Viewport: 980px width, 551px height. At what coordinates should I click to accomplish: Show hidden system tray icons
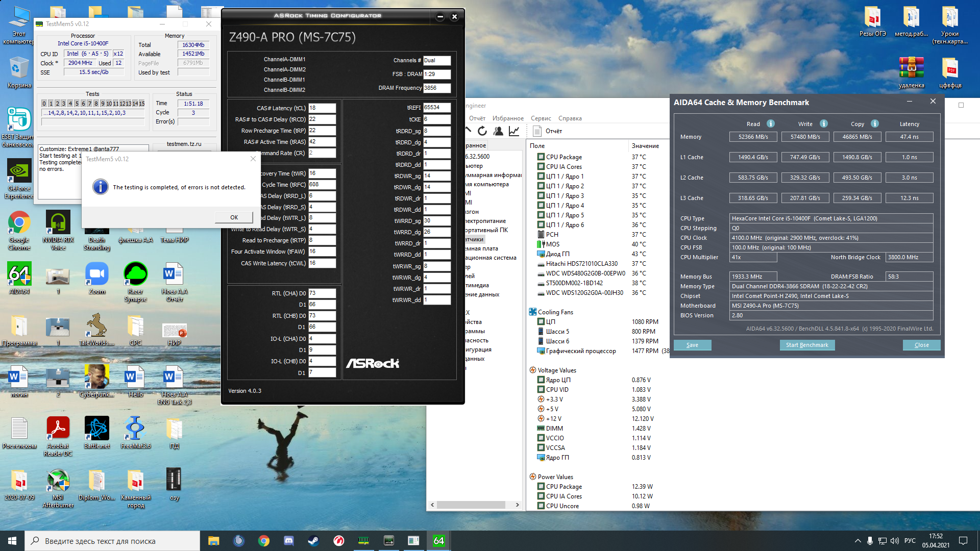(857, 541)
